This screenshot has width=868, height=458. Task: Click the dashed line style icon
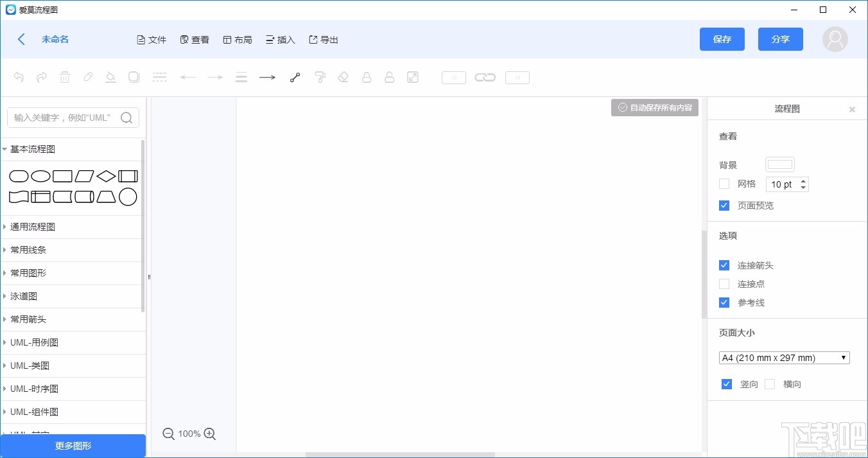159,78
